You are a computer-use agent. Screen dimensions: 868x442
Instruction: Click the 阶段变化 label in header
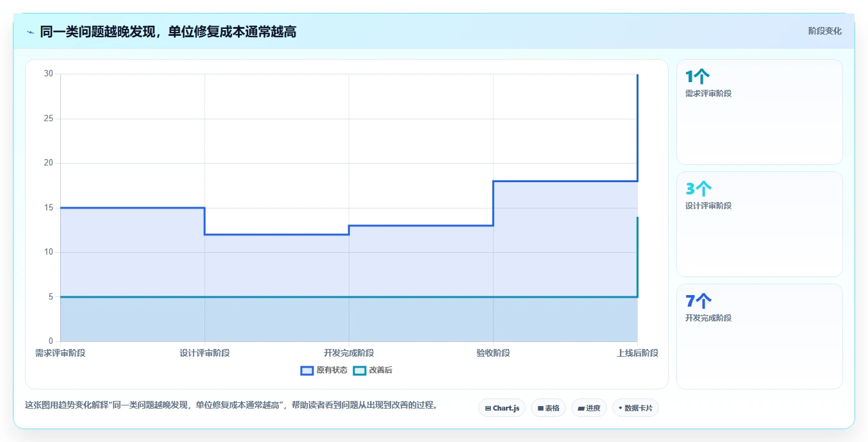pos(824,31)
